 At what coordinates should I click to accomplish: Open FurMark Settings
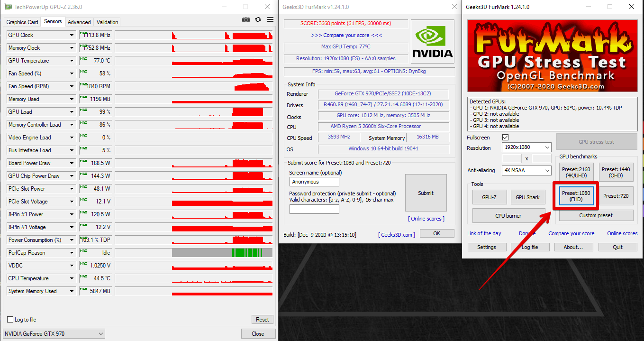click(x=486, y=247)
